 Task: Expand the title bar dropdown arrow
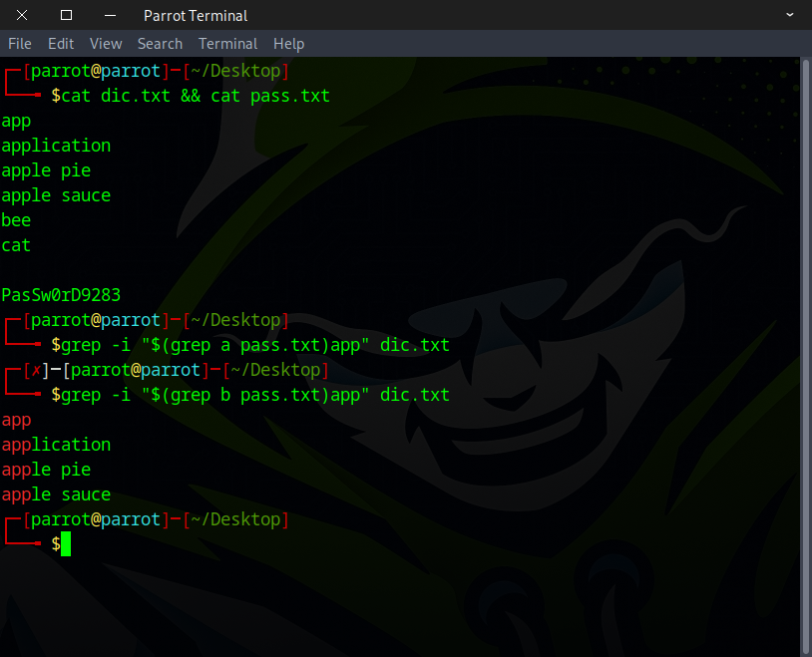tap(790, 15)
